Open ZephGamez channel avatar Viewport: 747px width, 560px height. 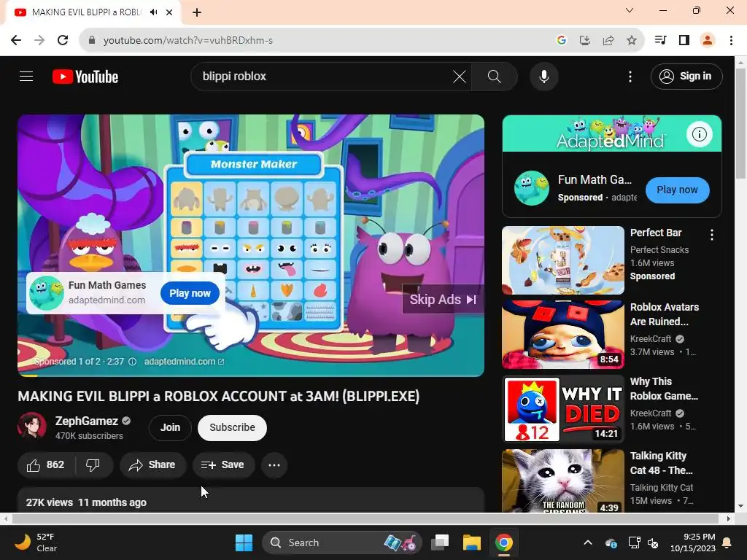[x=32, y=426]
